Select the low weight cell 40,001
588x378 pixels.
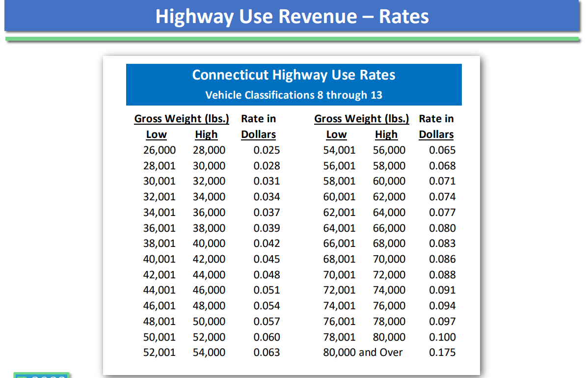pyautogui.click(x=160, y=260)
